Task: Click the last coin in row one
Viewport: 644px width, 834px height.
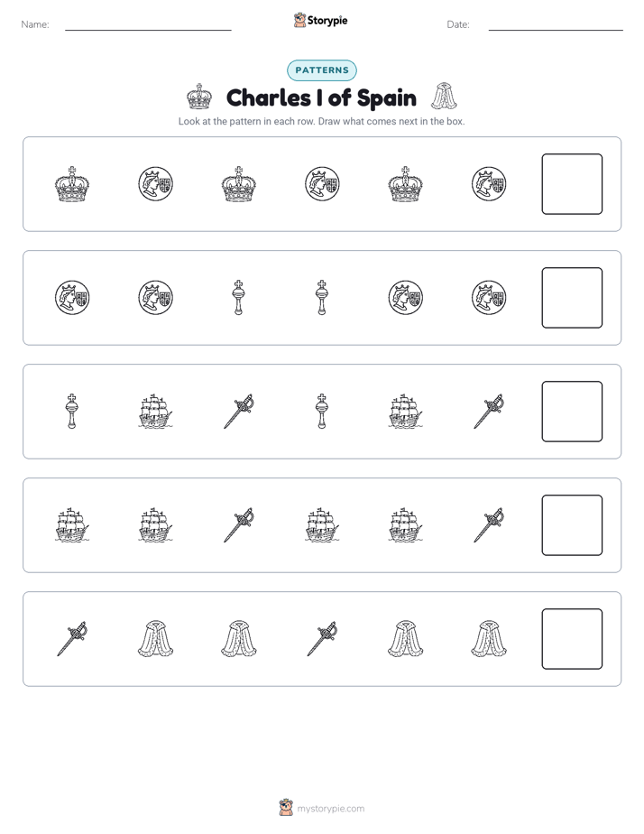Action: [489, 184]
